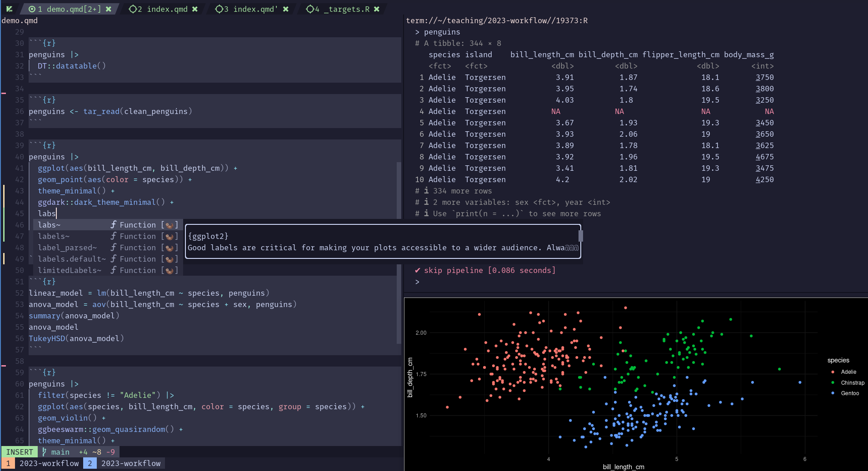Click the checkmark icon beside skip pipeline
The height and width of the screenshot is (471, 868).
pos(417,270)
